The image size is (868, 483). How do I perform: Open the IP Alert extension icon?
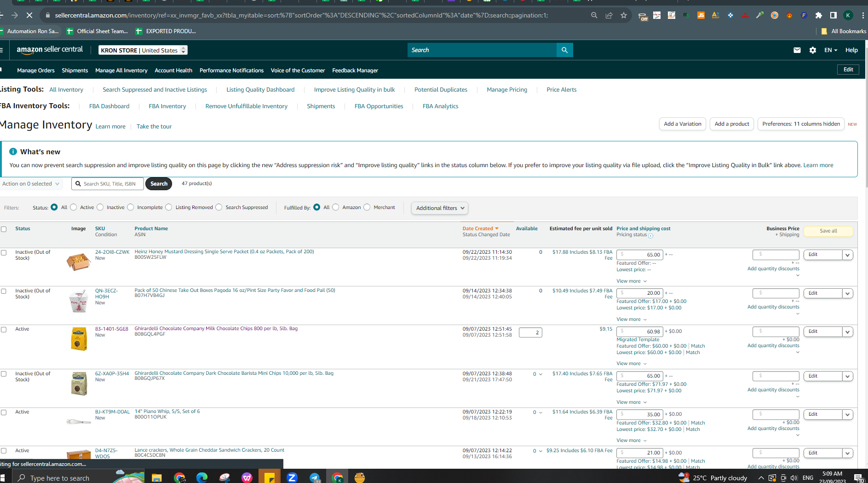[x=745, y=15]
